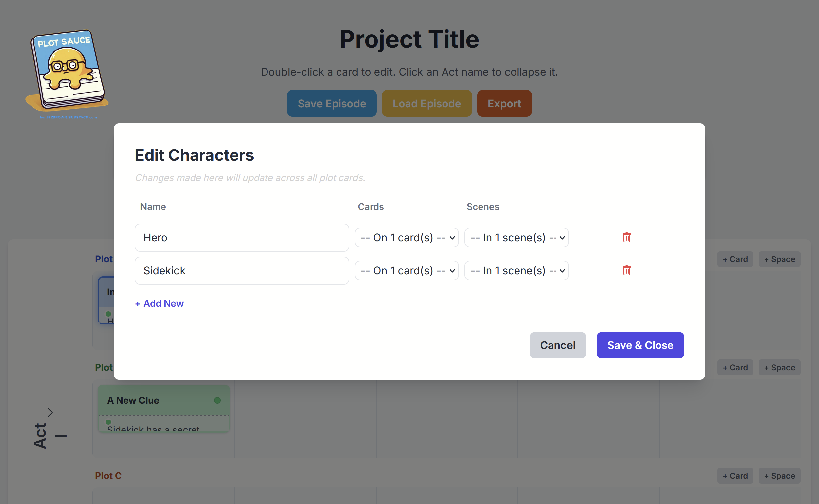Delete the Sidekick character with trash icon
The height and width of the screenshot is (504, 819).
pos(626,270)
